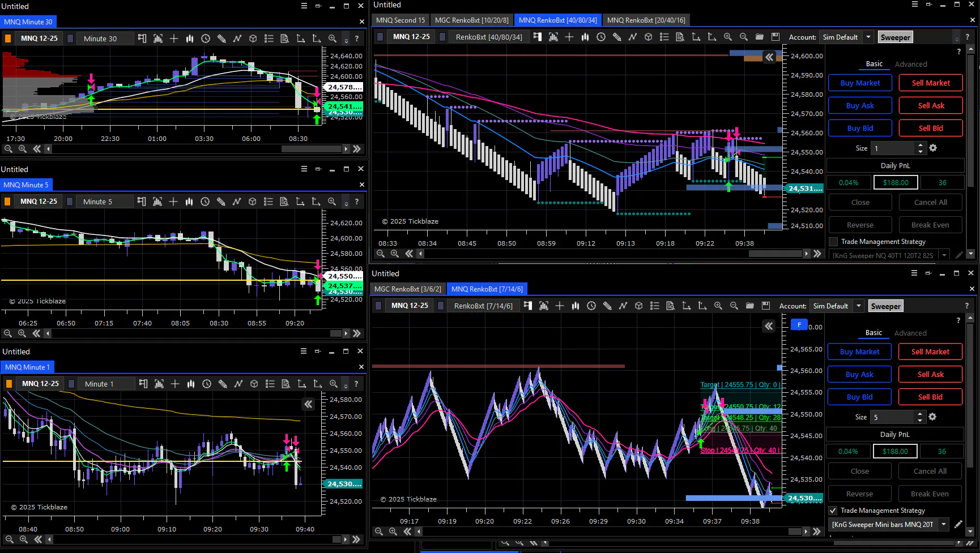The height and width of the screenshot is (553, 980).
Task: Open cube strategies icon in Minute 5 toolbar
Action: click(253, 202)
